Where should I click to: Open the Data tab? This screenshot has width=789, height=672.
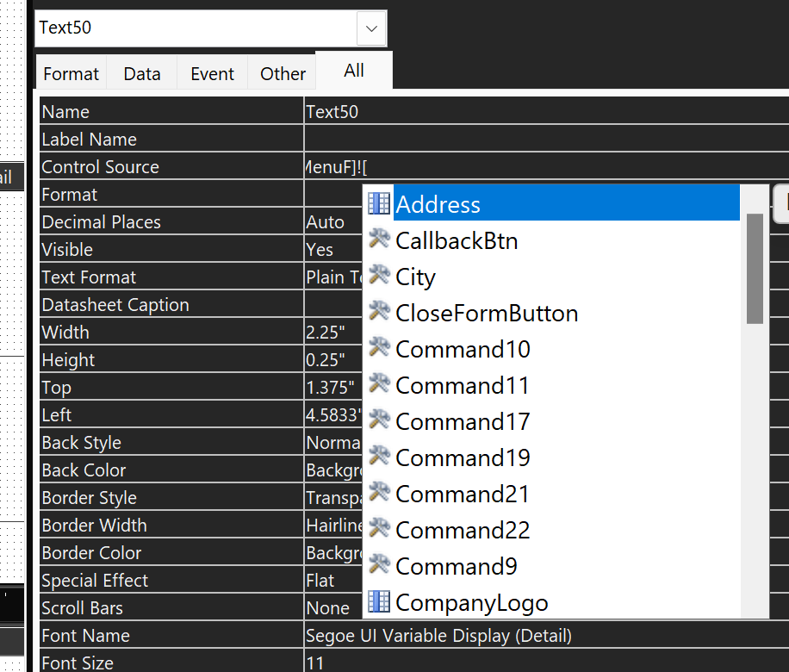point(142,74)
